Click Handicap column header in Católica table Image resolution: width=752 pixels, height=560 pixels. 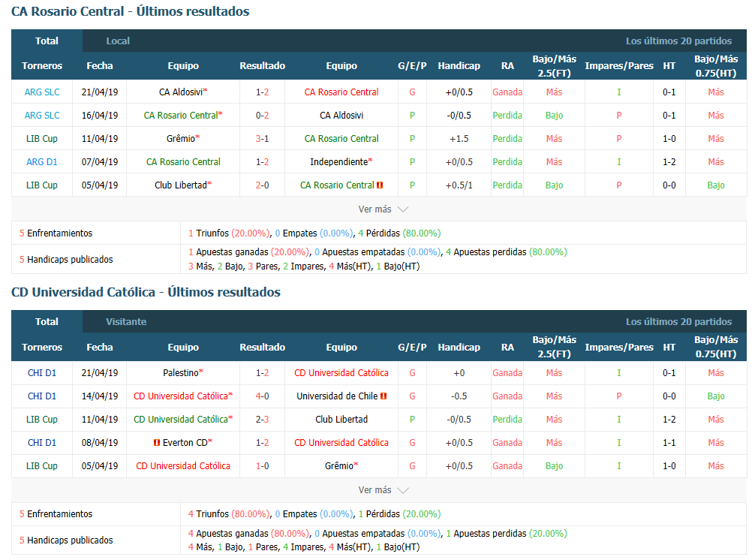(459, 347)
